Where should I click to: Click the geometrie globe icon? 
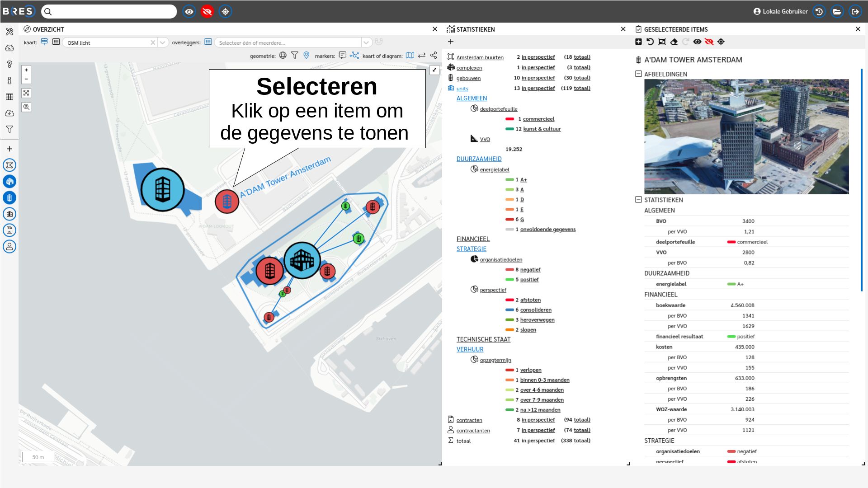click(x=283, y=55)
